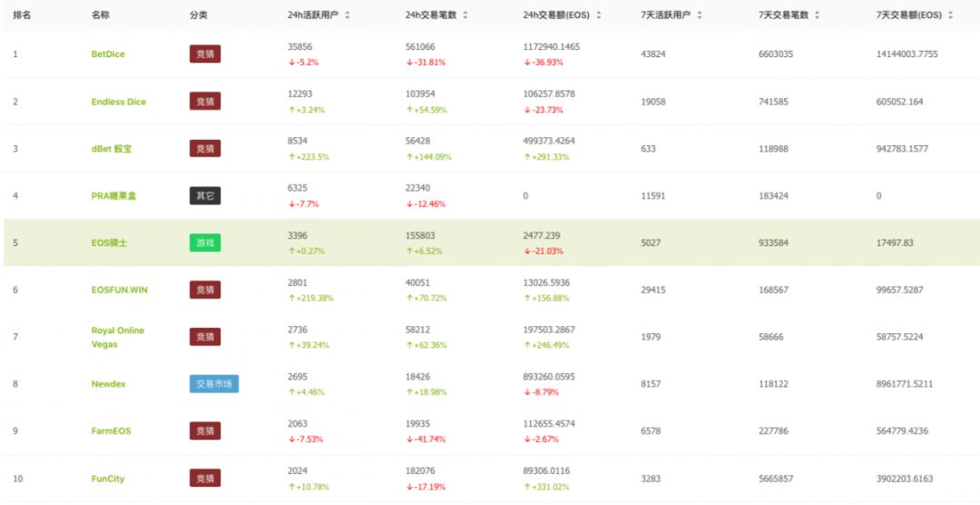Toggle the sort arrows for 7天活跃用户
Screen dimensions: 980x505
[700, 15]
